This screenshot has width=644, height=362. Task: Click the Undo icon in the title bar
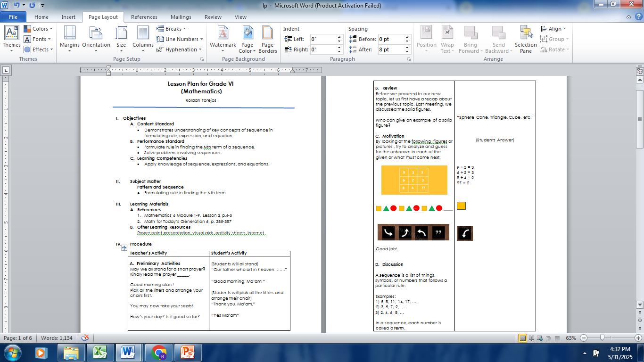point(17,5)
